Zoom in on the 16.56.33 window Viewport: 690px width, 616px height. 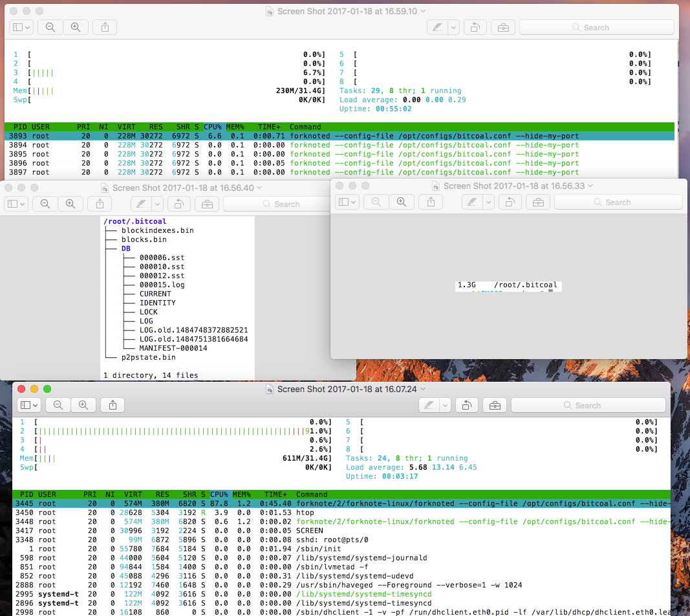coord(402,202)
